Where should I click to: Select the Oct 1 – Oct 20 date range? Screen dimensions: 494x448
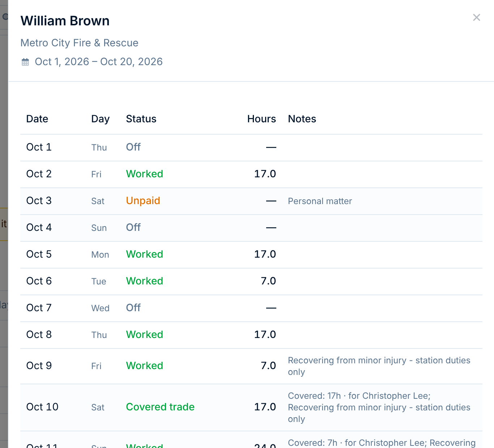click(99, 62)
